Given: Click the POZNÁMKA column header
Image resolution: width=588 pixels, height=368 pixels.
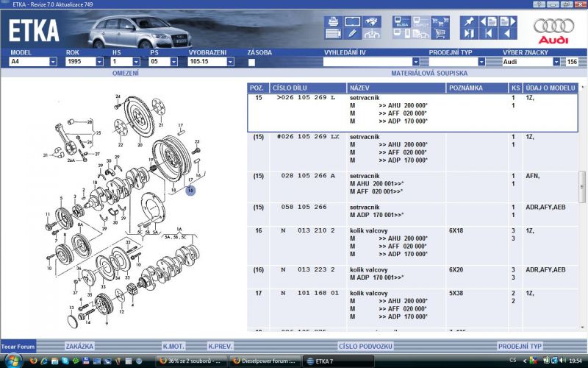Looking at the screenshot, I should coord(477,88).
